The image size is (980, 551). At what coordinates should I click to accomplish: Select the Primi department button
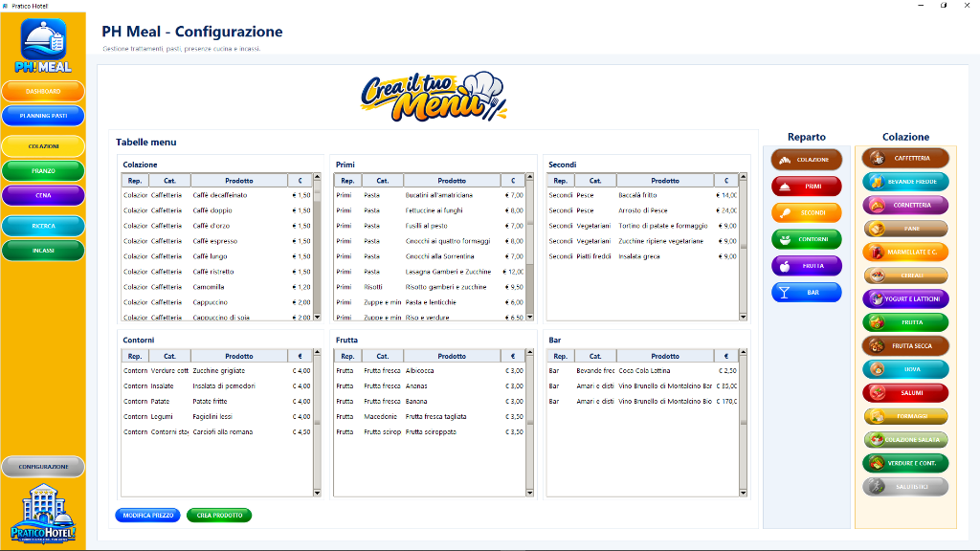coord(806,187)
